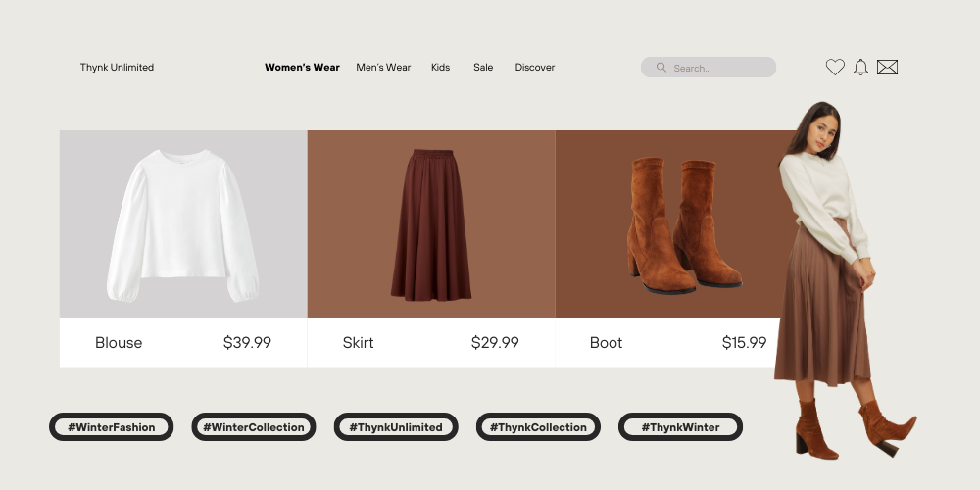Open the Sale page

483,68
